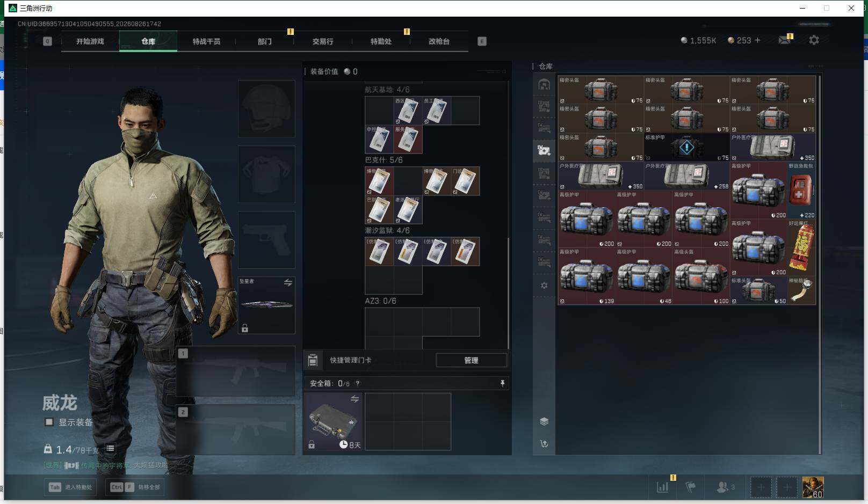This screenshot has height=504, width=868.
Task: Select the 老浴场 key card under 巴克什
Action: point(408,209)
